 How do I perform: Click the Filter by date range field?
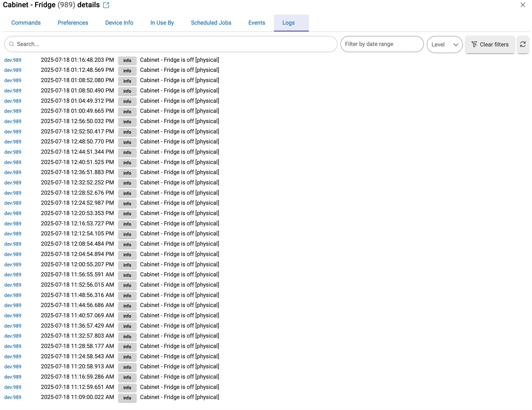tap(382, 44)
